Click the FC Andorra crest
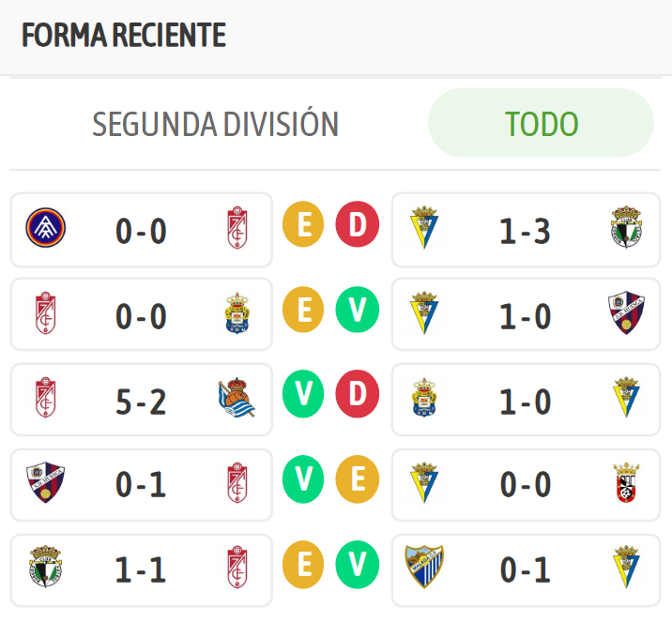Screen dimensions: 672x622 (x=44, y=228)
